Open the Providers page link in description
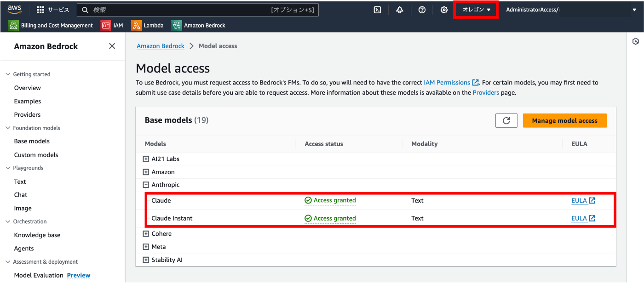Screen dimensions: 644x283 pyautogui.click(x=486, y=92)
